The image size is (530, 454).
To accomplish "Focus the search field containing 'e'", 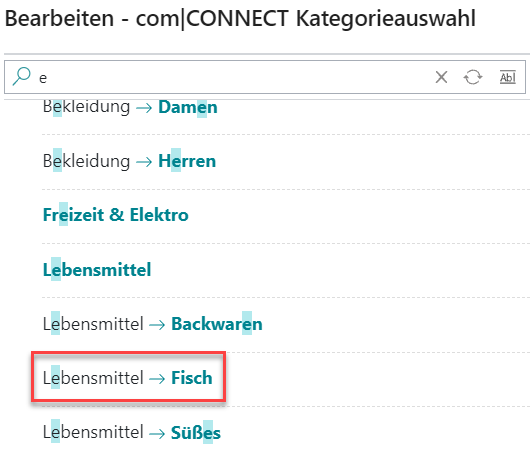I will [x=237, y=77].
